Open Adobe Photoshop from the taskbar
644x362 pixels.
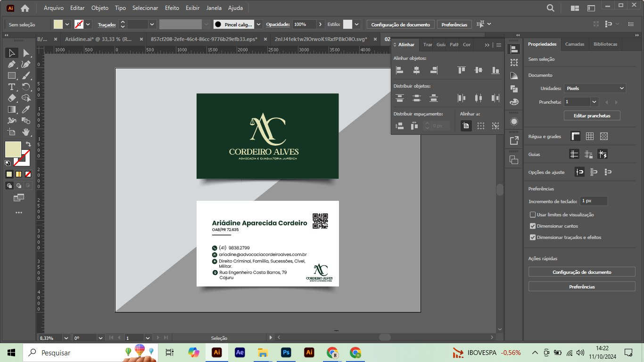coord(286,352)
